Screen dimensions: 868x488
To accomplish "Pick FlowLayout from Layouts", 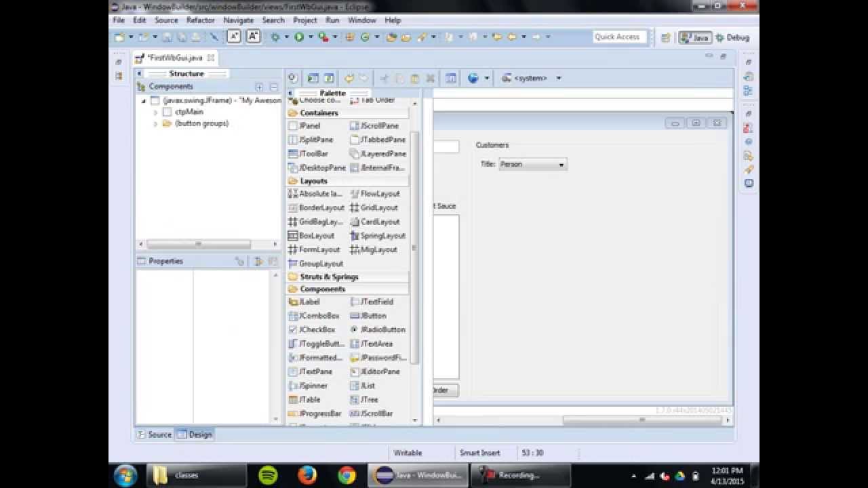I will tap(375, 194).
